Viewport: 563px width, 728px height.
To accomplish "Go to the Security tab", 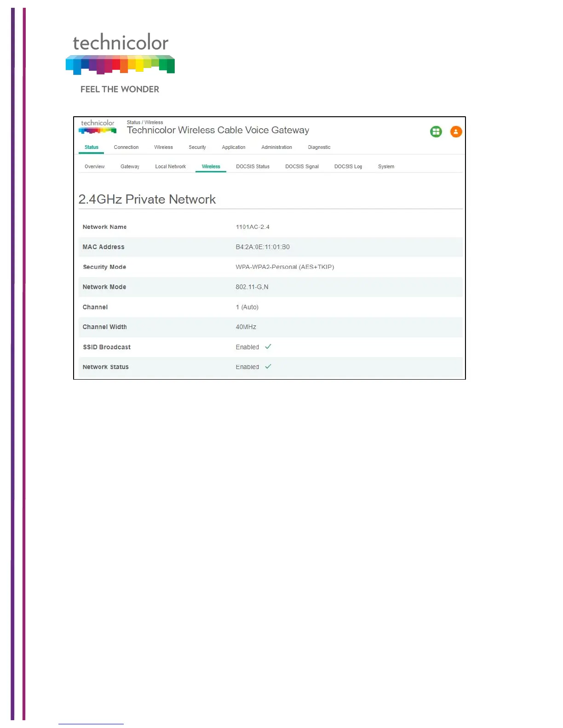I will 197,147.
